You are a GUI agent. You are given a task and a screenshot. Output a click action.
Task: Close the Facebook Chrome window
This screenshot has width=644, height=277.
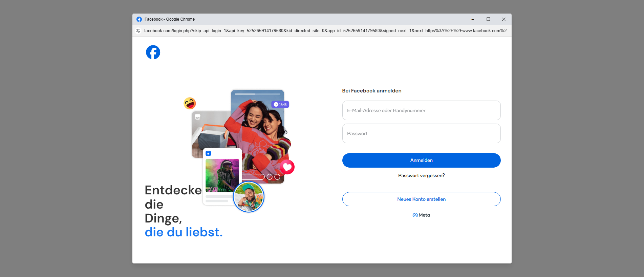(x=504, y=19)
